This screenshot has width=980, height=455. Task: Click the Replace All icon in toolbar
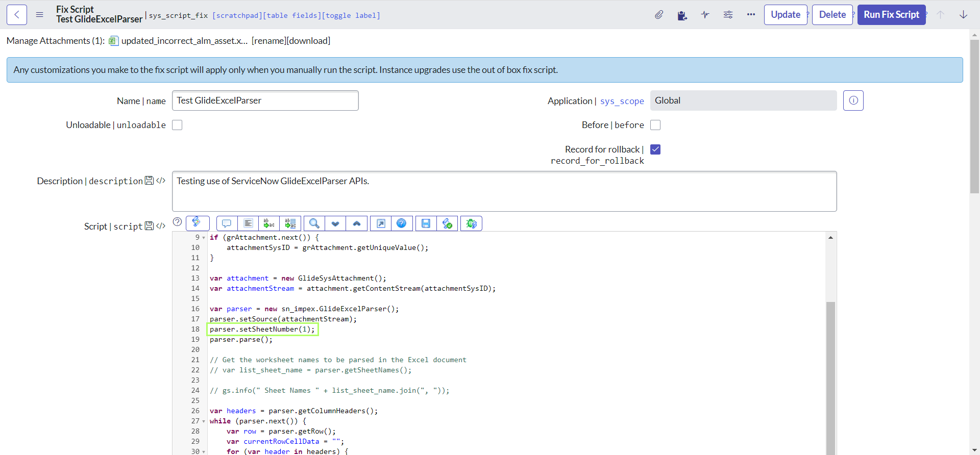[290, 223]
